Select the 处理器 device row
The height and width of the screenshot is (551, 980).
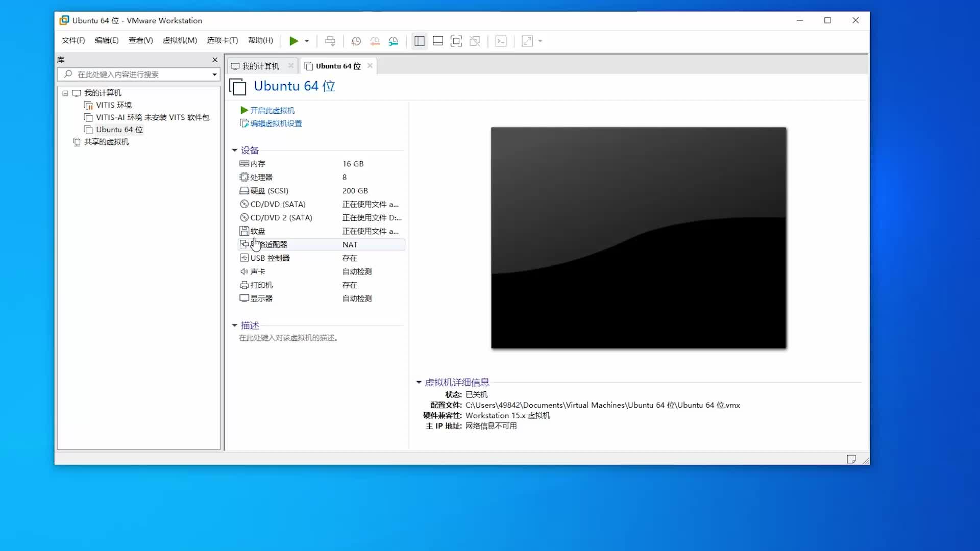pos(322,177)
